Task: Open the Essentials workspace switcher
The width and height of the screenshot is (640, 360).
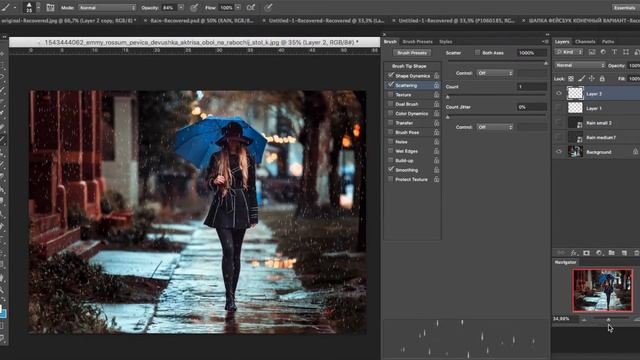Action: (x=625, y=7)
